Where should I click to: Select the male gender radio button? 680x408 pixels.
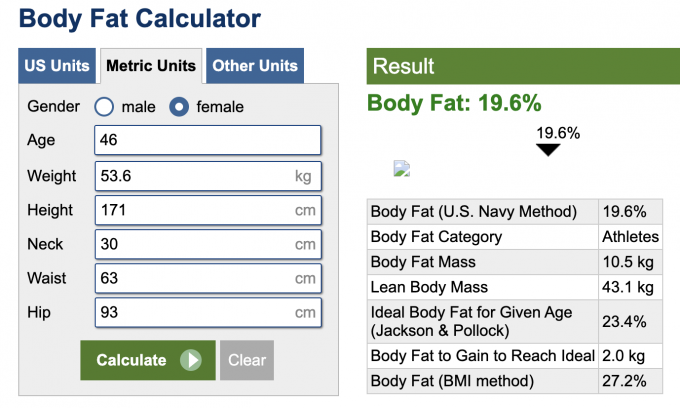tap(104, 107)
